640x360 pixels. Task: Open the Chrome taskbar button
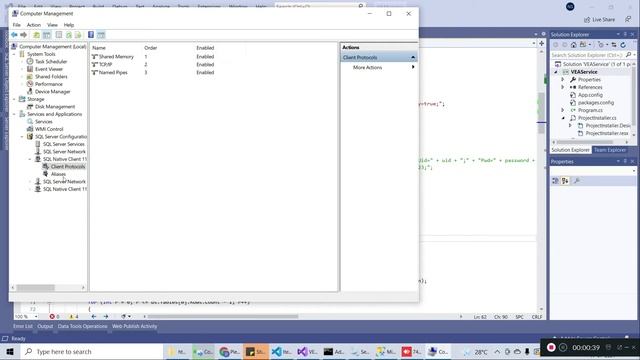click(x=229, y=351)
